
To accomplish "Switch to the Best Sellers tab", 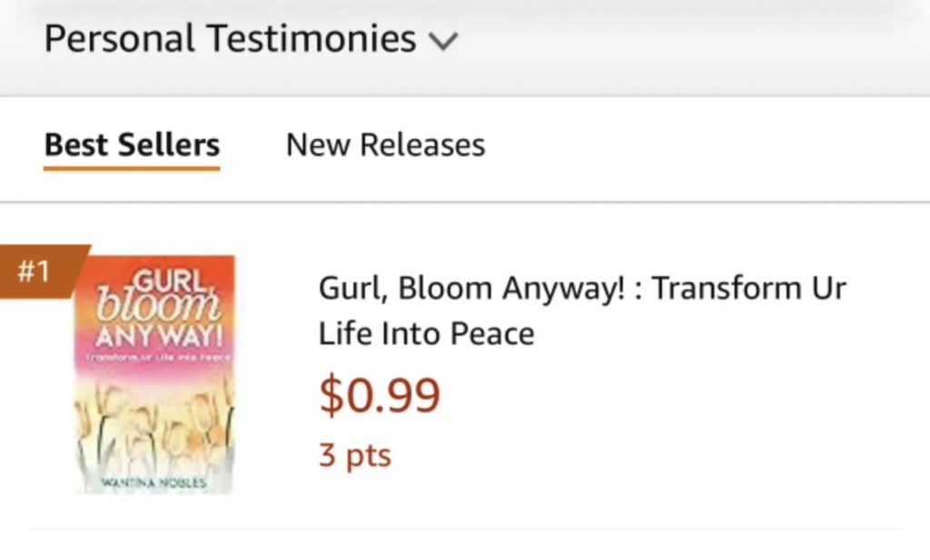I will [x=132, y=145].
